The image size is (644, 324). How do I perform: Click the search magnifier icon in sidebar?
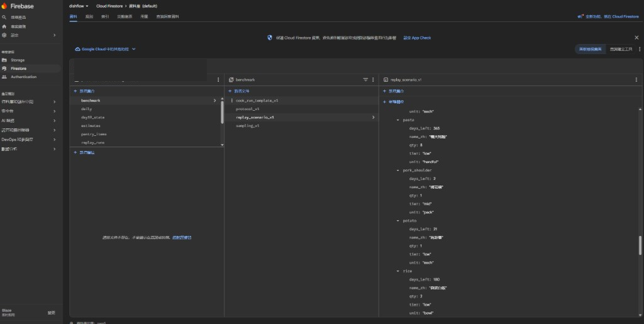(x=4, y=17)
